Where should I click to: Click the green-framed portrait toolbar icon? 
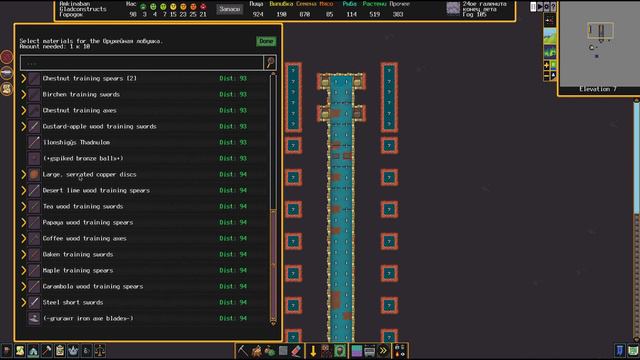tap(340, 351)
